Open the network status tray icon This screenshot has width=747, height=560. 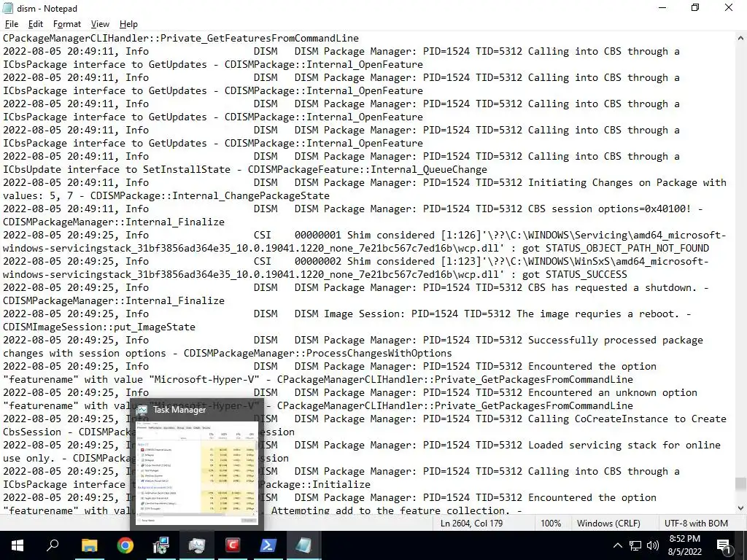point(635,545)
